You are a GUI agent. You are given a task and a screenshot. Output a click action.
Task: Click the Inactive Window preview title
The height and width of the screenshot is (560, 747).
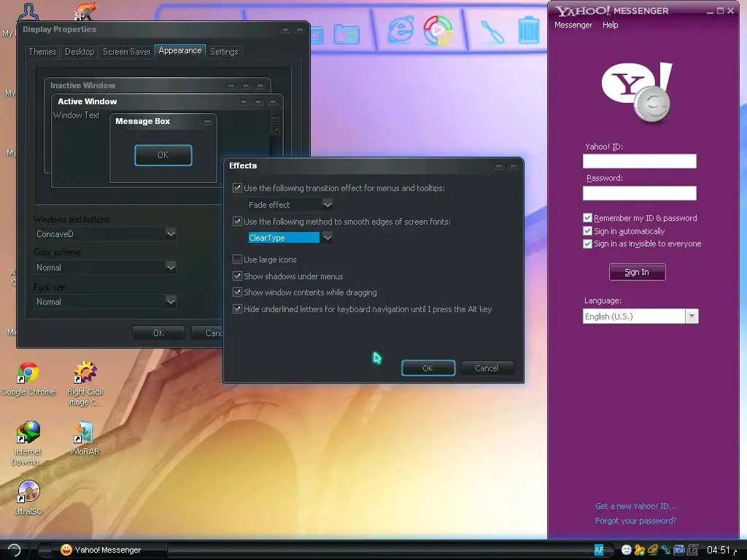tap(83, 85)
